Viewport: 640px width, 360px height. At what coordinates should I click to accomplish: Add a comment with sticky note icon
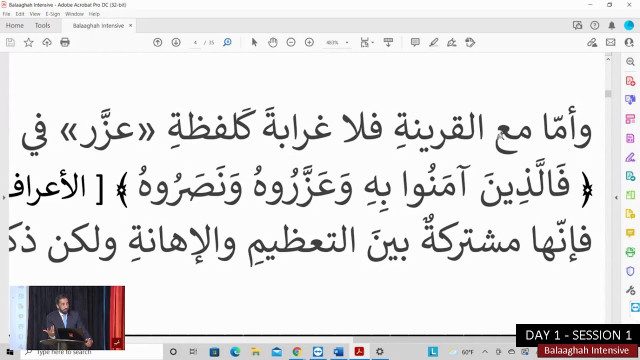415,42
